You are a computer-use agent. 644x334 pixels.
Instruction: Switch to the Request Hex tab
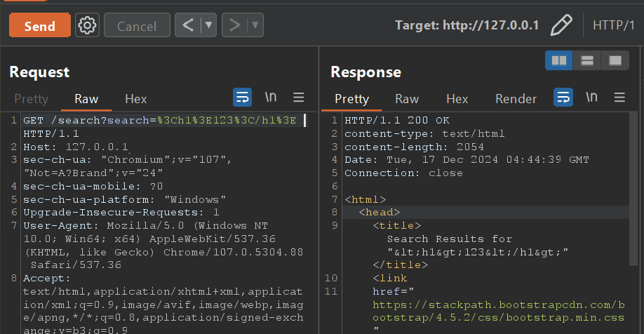(135, 99)
